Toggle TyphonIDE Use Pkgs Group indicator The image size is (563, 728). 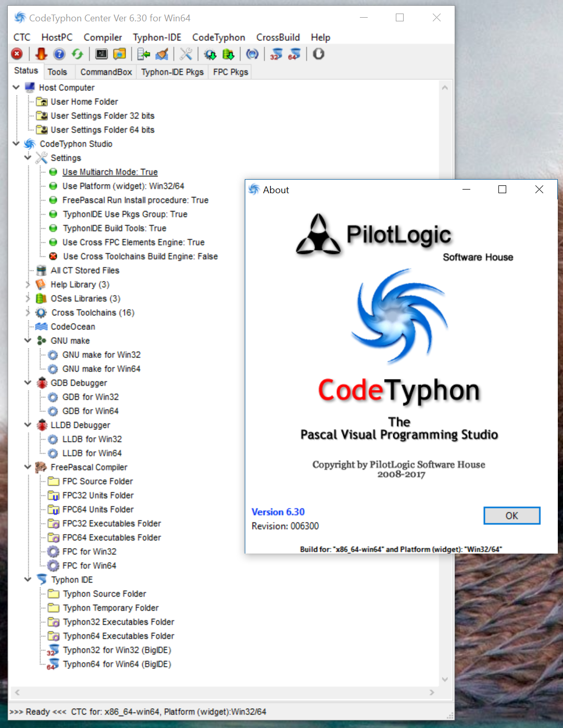53,214
